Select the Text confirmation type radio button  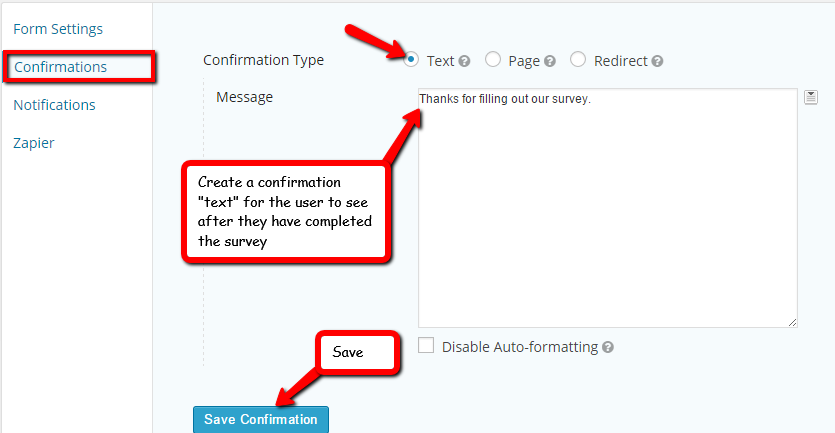coord(412,60)
